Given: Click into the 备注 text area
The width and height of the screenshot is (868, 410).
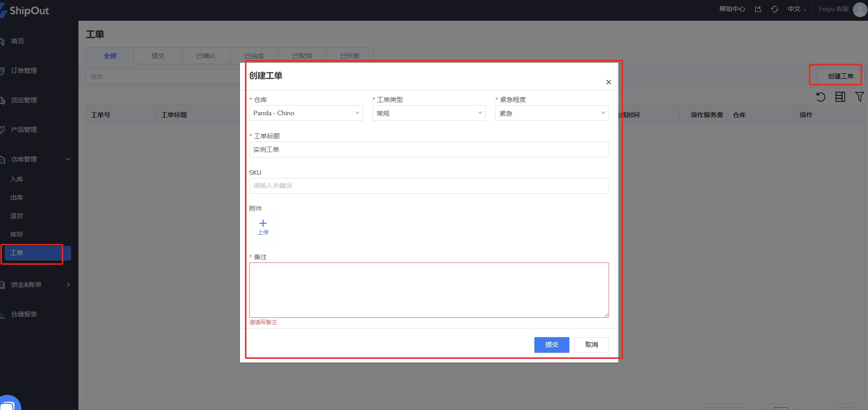Looking at the screenshot, I should pos(429,290).
